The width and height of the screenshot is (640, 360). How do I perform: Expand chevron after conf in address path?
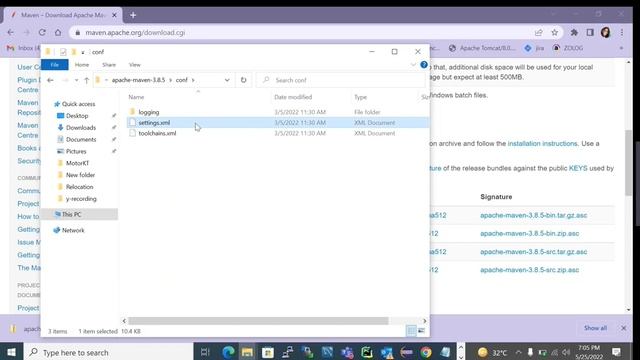(x=193, y=80)
